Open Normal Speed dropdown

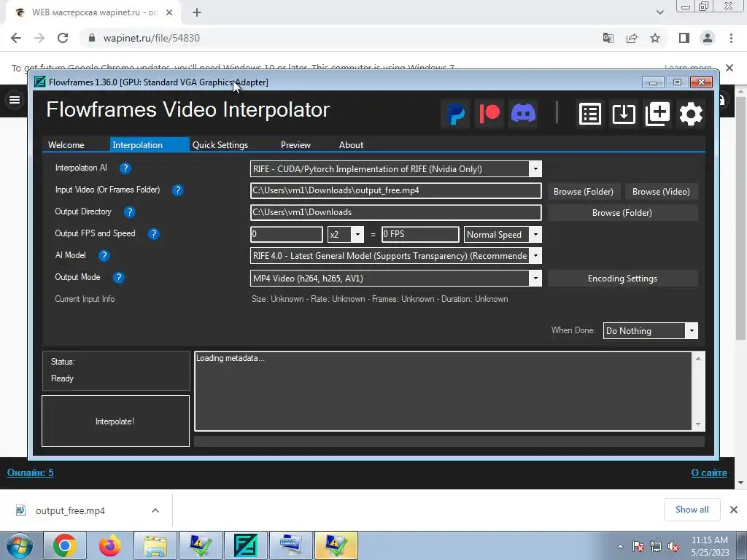[535, 234]
